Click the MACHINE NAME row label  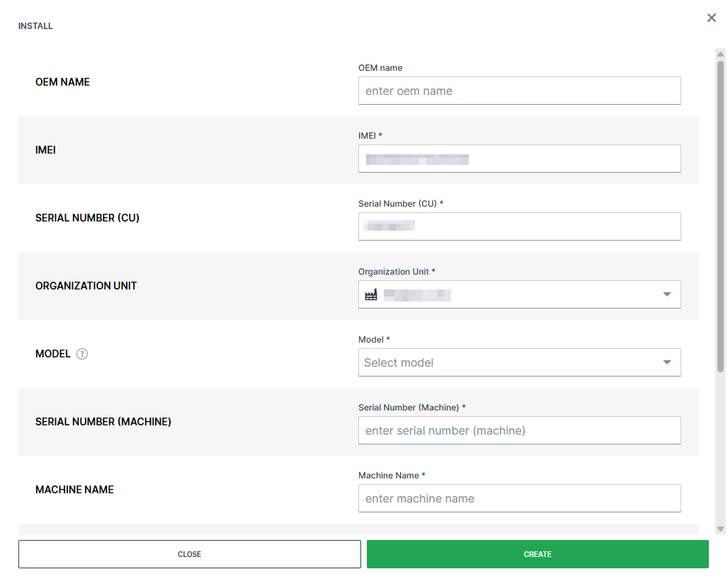pos(74,490)
